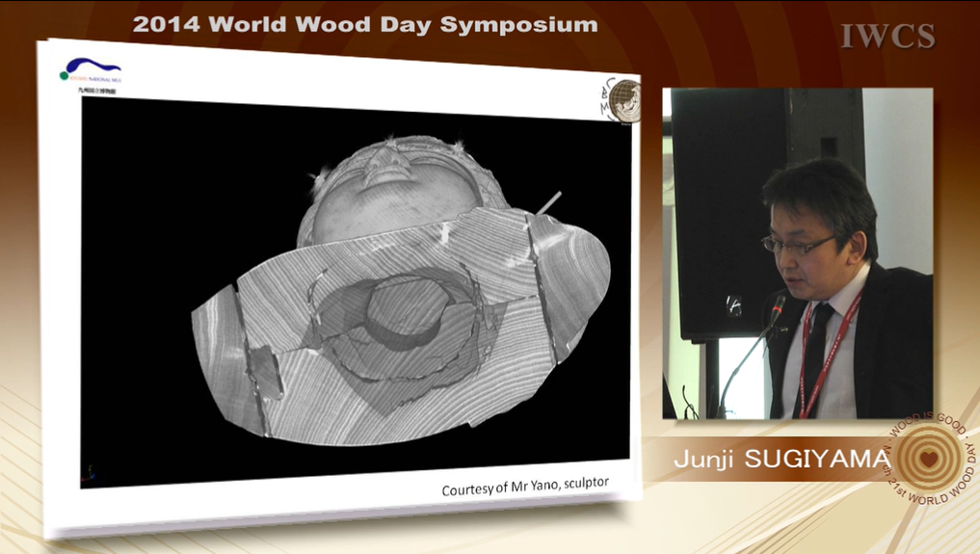Click the "Courtesy of Mr Yano, sculptor" caption

524,487
